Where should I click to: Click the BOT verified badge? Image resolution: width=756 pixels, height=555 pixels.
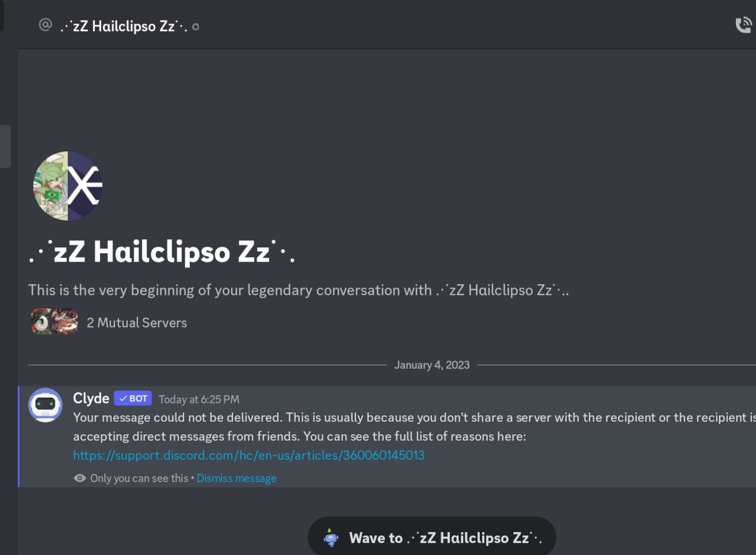click(133, 398)
